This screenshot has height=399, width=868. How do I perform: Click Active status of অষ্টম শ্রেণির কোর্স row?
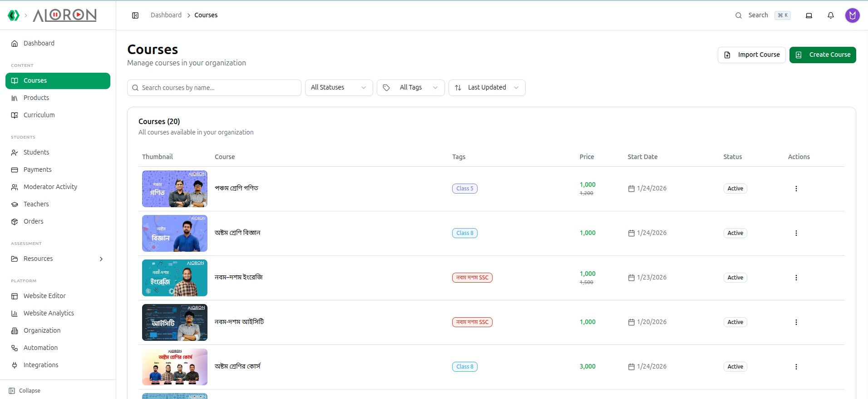(735, 367)
